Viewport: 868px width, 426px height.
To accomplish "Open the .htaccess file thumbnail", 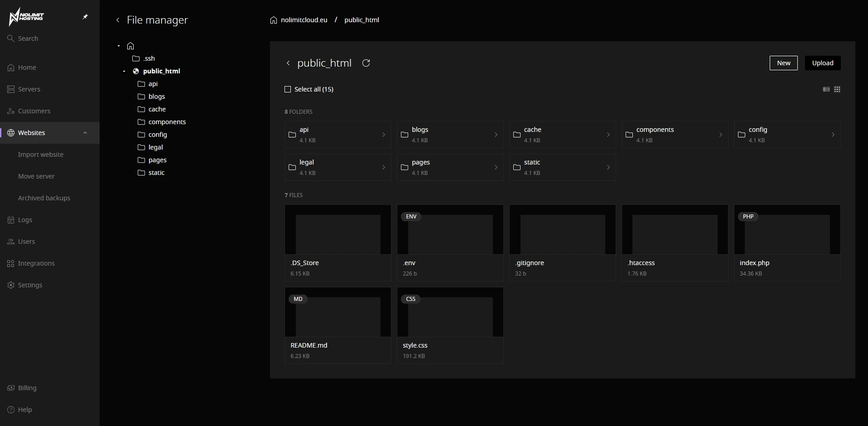I will (x=675, y=230).
